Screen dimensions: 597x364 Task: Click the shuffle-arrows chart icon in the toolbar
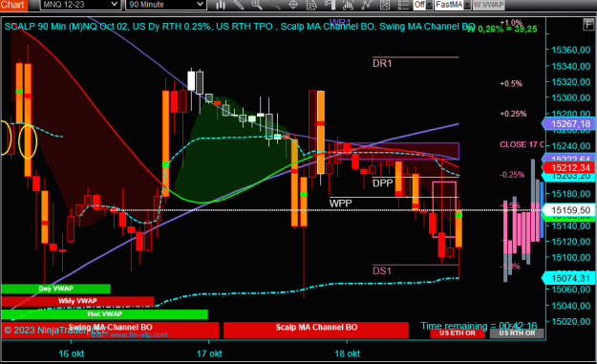(x=385, y=5)
